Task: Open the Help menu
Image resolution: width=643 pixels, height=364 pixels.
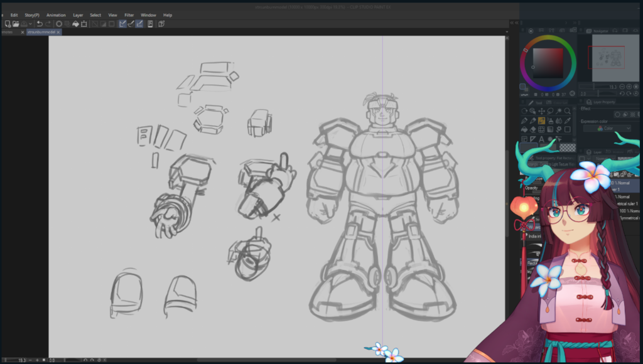Action: [x=168, y=15]
